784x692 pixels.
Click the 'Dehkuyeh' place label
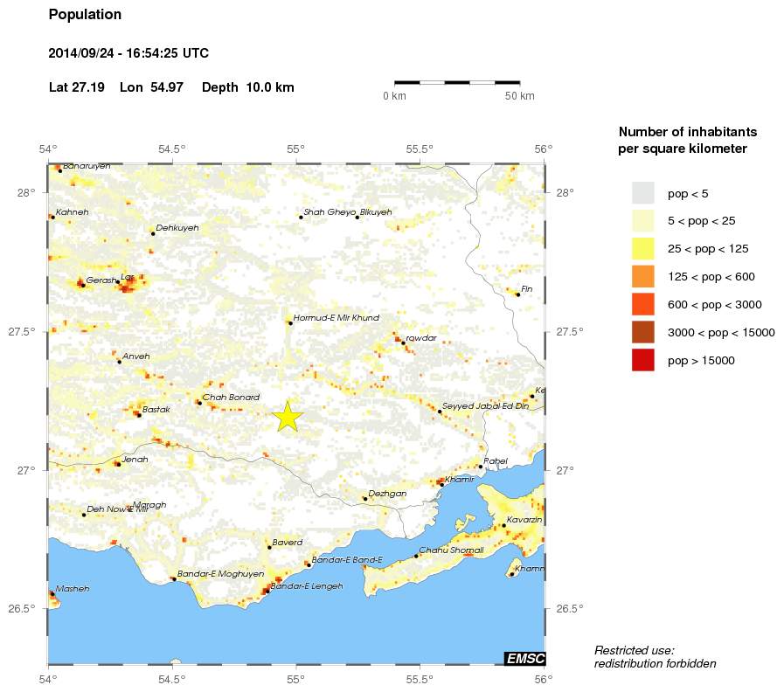pyautogui.click(x=177, y=228)
